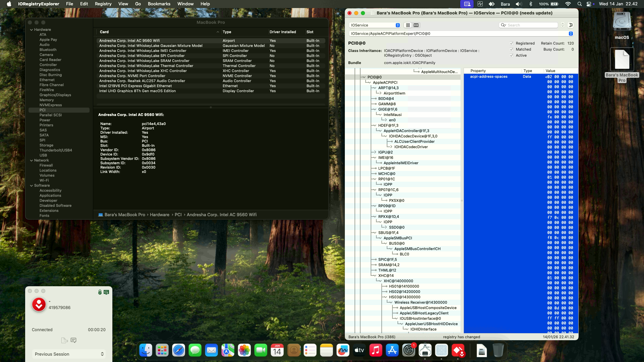Collapse the XHC@14 tree node
Screen dimensions: 644x362
click(375, 276)
